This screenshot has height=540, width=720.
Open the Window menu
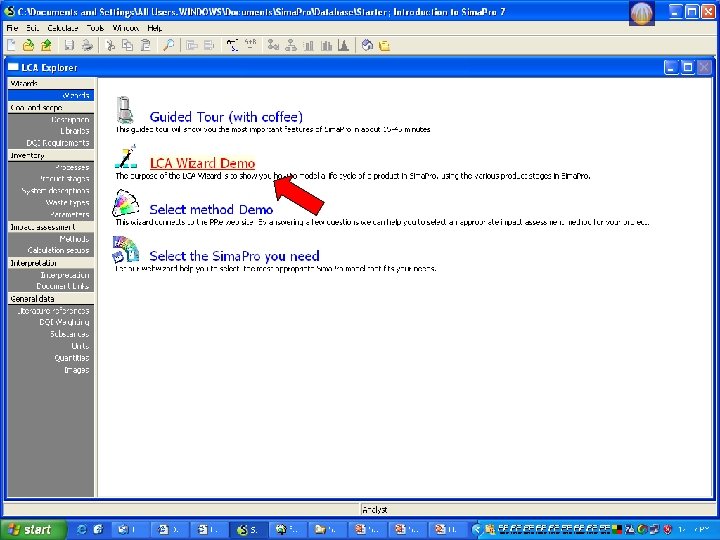tap(126, 28)
